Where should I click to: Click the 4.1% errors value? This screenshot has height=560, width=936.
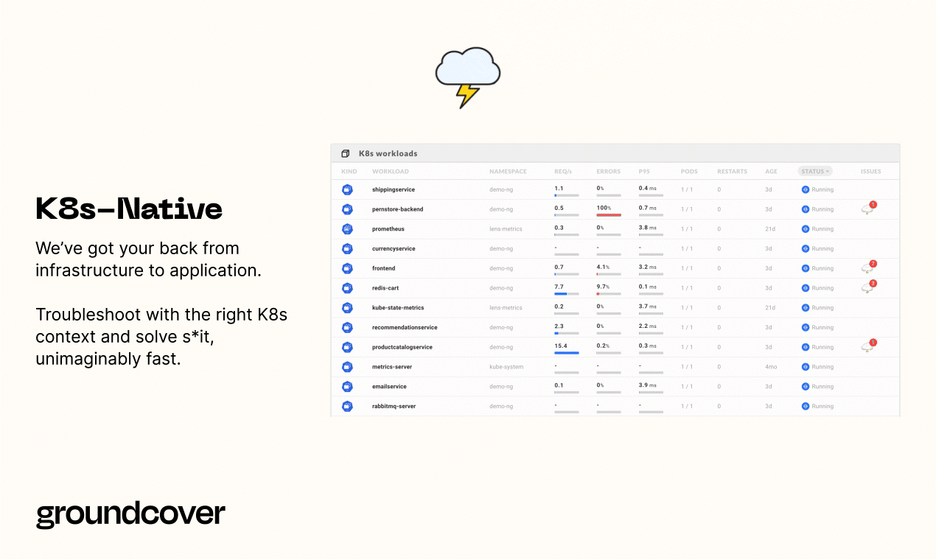point(603,267)
